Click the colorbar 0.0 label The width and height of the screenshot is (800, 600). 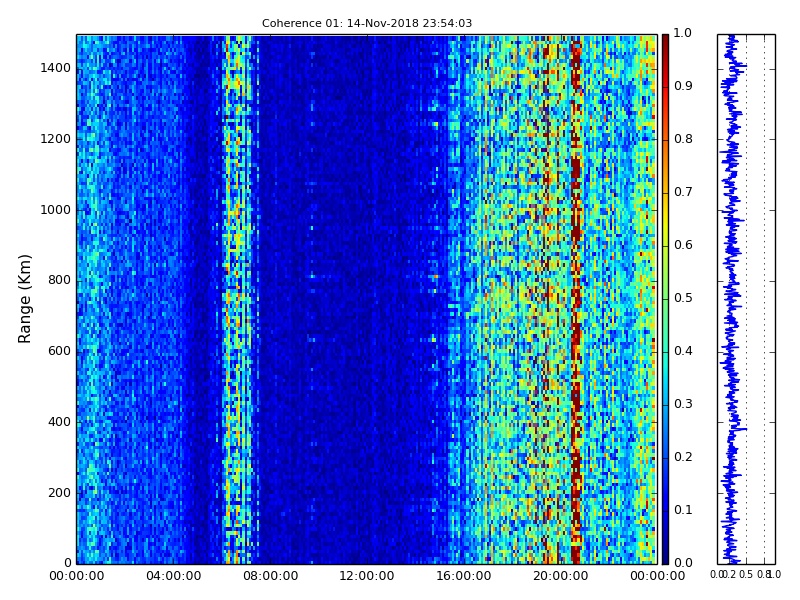[x=683, y=563]
